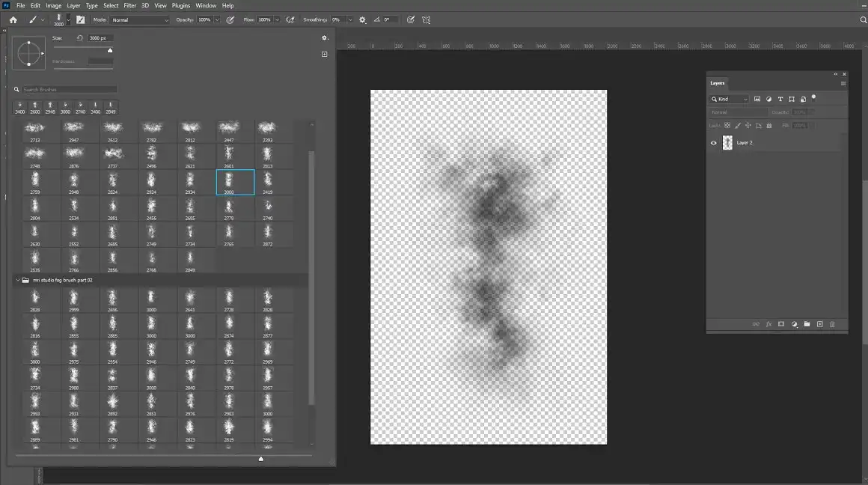The width and height of the screenshot is (868, 485).
Task: Click the Home icon in options bar
Action: pos(13,20)
